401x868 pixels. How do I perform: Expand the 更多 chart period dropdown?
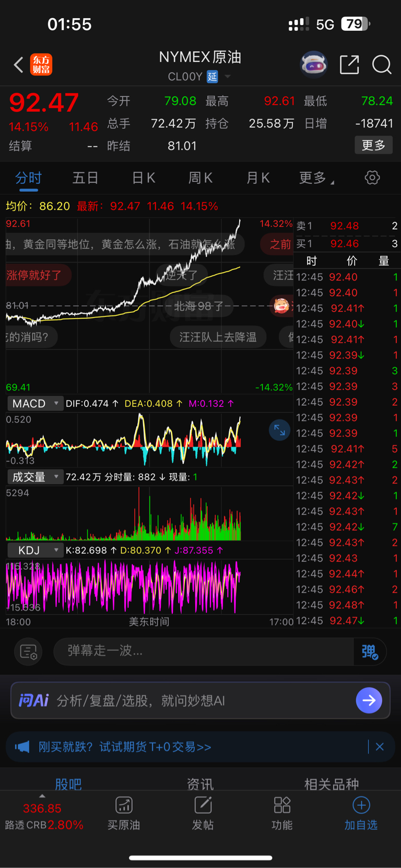tap(316, 178)
